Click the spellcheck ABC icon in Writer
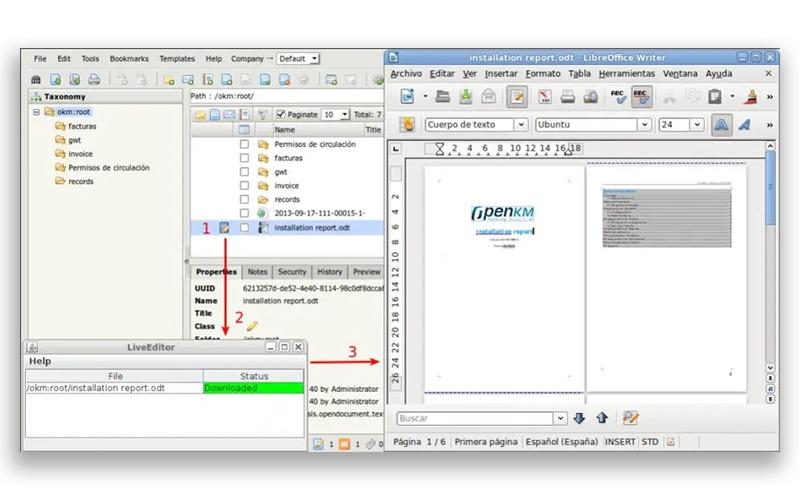Screen dimensions: 800x500 (618, 96)
